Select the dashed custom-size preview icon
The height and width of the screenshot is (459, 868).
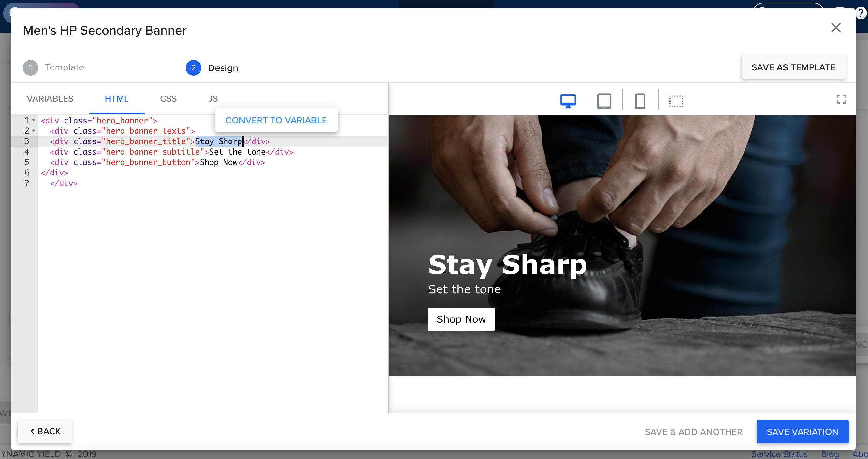[676, 101]
